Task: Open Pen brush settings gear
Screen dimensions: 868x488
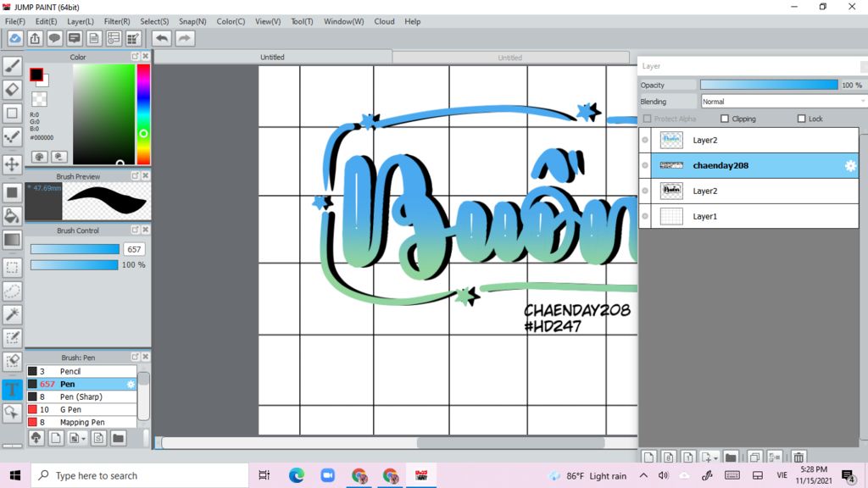Action: 131,384
